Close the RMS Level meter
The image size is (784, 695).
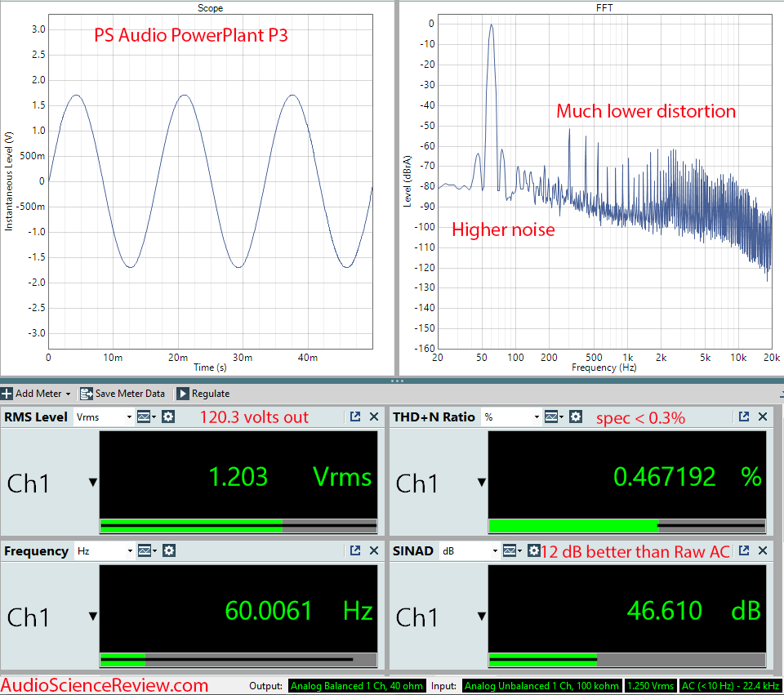pyautogui.click(x=374, y=417)
